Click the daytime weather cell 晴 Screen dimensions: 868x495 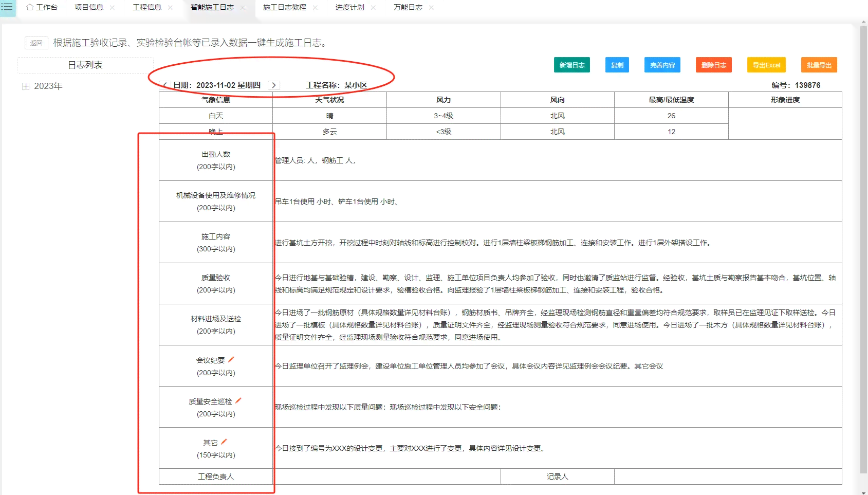pyautogui.click(x=329, y=116)
